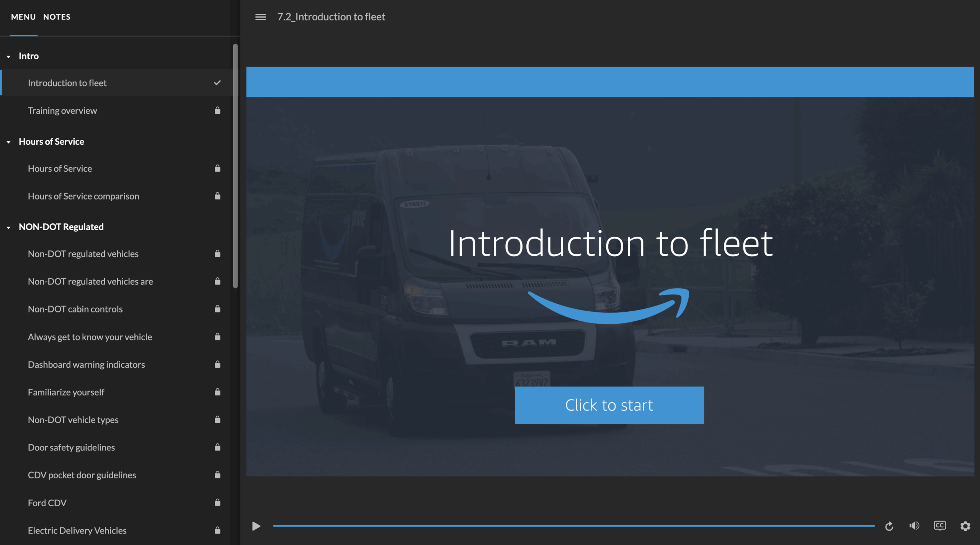Click the lock icon on Non-DOT vehicle types
This screenshot has height=545, width=980.
point(217,419)
